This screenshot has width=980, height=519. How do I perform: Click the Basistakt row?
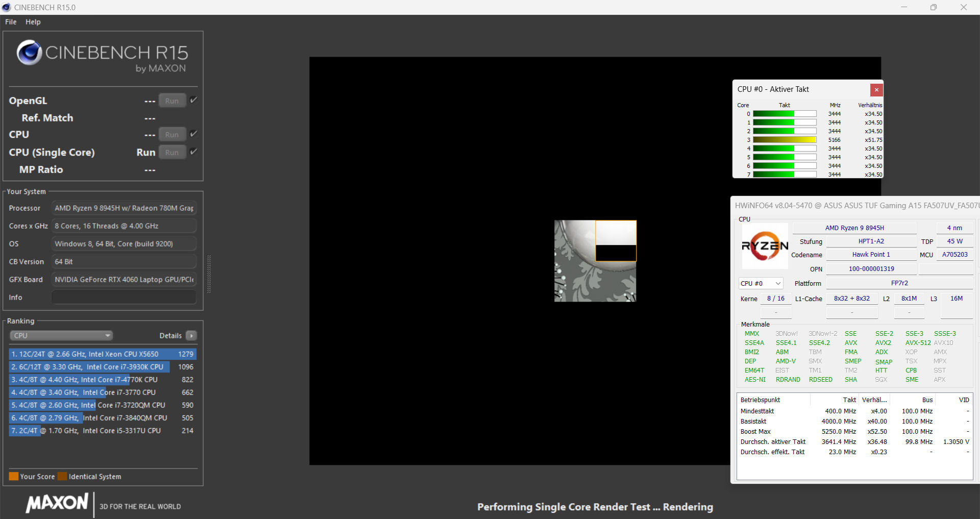854,422
